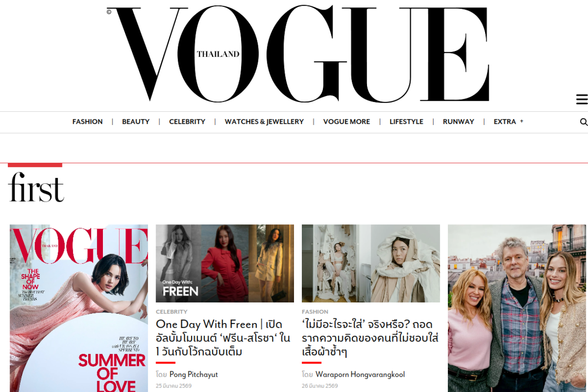The height and width of the screenshot is (392, 588).
Task: Open the Summer of Love cover image
Action: (x=79, y=308)
